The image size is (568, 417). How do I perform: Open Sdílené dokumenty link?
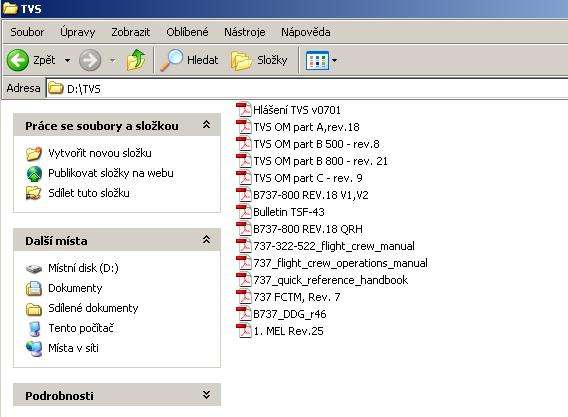(93, 308)
